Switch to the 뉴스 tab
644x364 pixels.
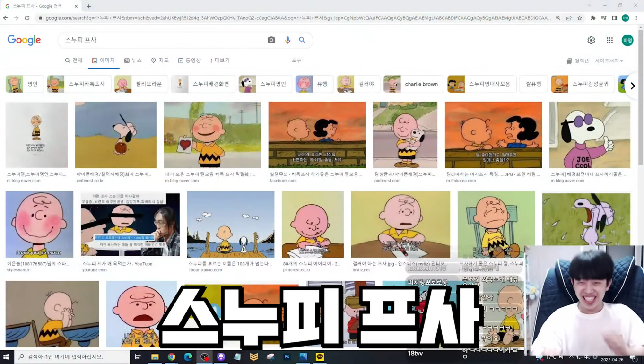pyautogui.click(x=133, y=61)
